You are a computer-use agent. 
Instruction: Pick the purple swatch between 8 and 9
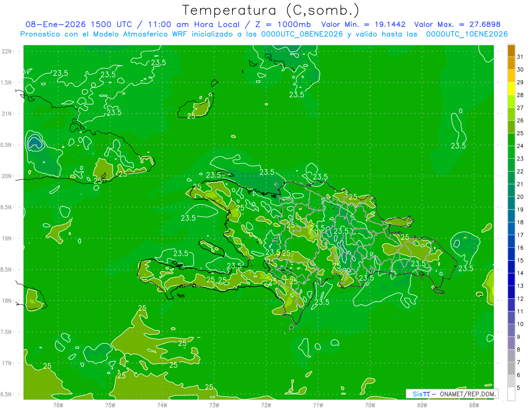point(512,343)
